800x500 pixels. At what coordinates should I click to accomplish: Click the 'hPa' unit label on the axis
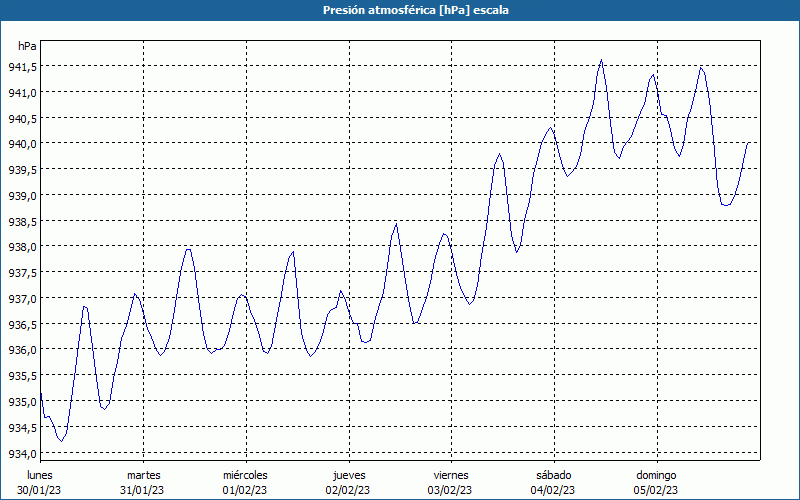point(27,46)
